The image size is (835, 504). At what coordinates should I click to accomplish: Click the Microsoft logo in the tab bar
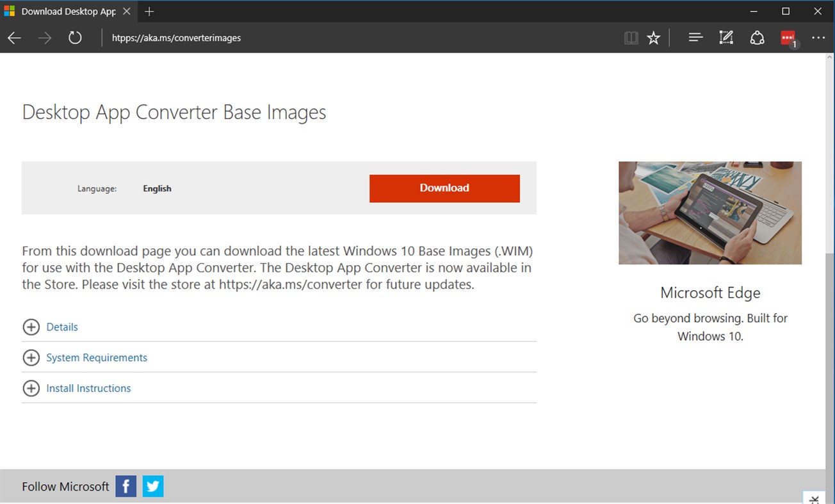(10, 11)
